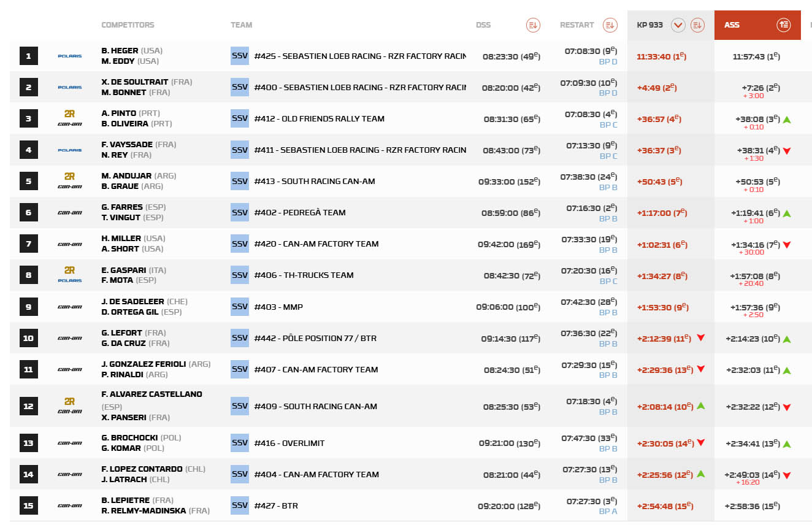The height and width of the screenshot is (530, 812).
Task: Click the SSV badge next to #403 MMP
Action: tap(240, 307)
